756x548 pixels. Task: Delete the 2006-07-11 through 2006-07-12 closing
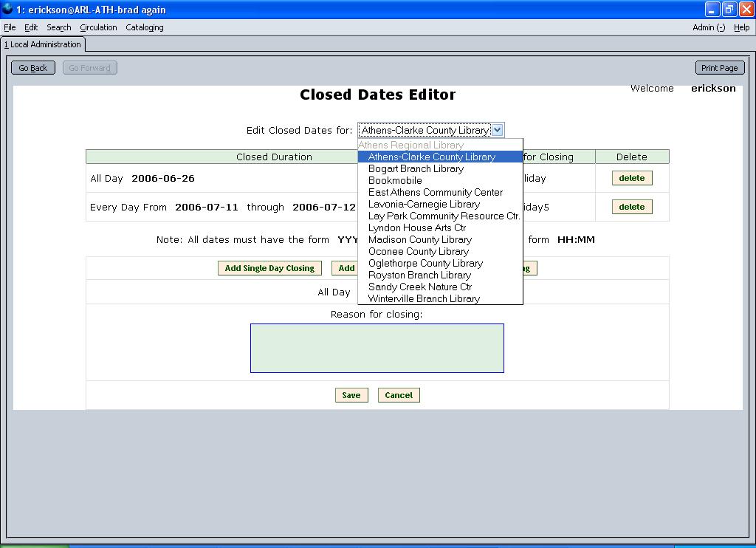(x=631, y=207)
